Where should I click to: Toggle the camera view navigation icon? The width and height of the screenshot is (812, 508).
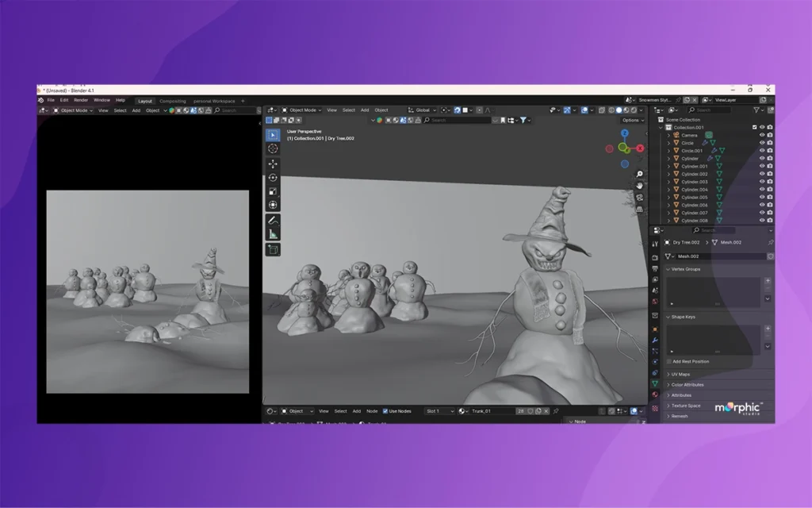pyautogui.click(x=640, y=198)
